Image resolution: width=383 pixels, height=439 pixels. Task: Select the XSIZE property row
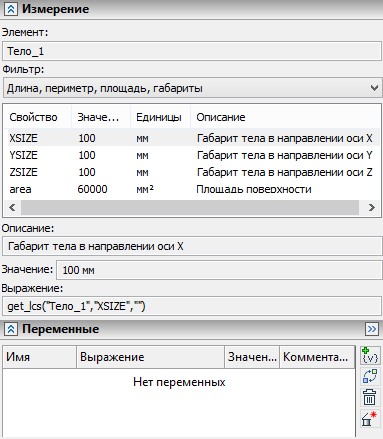(x=192, y=138)
